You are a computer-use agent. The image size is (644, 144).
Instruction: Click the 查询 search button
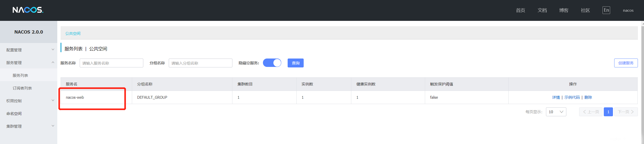coord(295,63)
